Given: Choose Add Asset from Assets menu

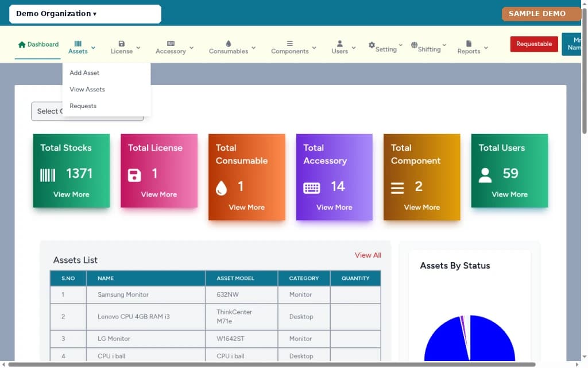Looking at the screenshot, I should tap(84, 73).
